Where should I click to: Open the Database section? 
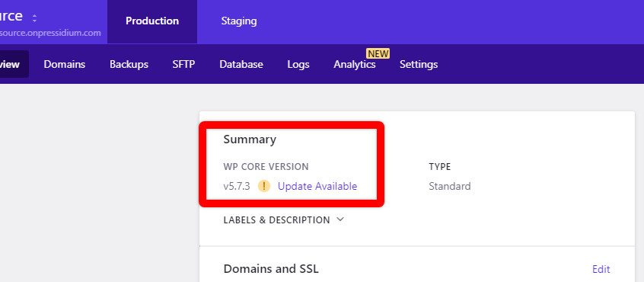click(x=241, y=65)
